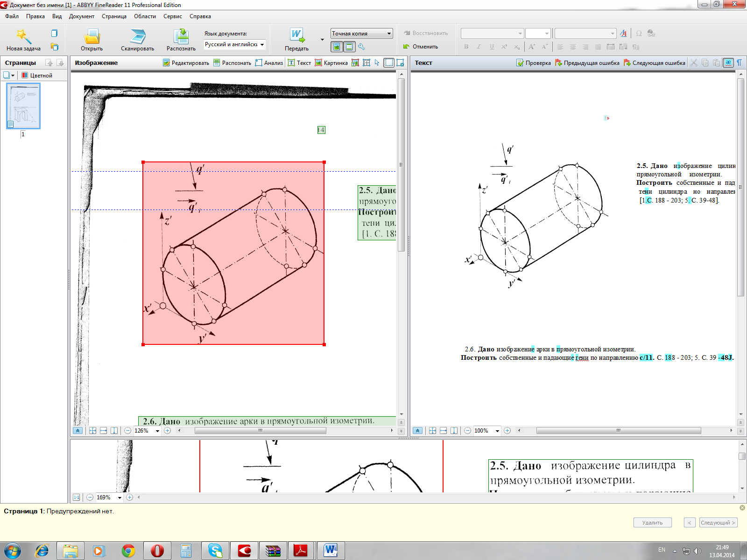Open the Справка menu
The width and height of the screenshot is (747, 560).
(x=200, y=16)
